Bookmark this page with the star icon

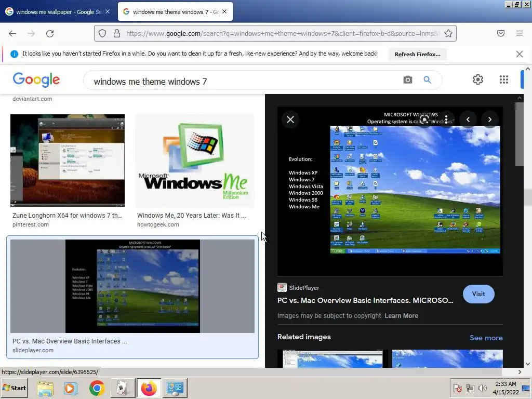[448, 33]
